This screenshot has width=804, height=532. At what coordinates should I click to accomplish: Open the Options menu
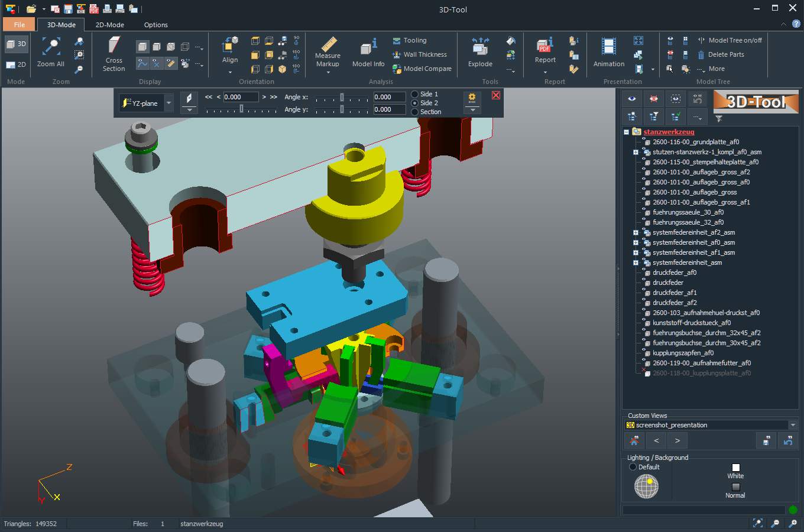[155, 25]
